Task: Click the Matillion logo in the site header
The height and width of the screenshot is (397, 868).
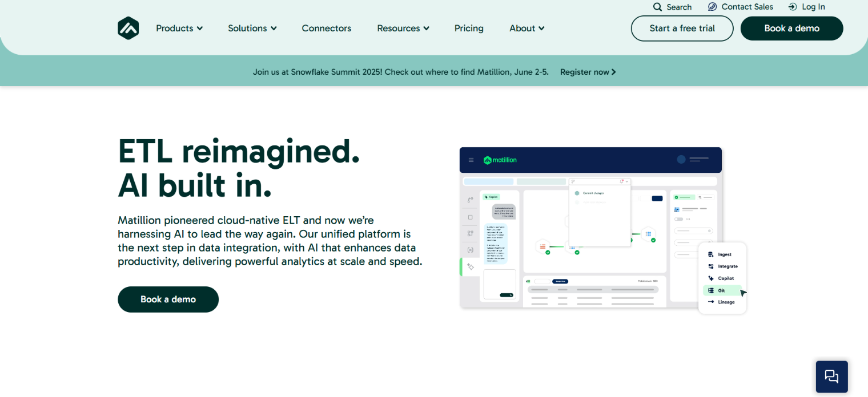Action: (128, 28)
